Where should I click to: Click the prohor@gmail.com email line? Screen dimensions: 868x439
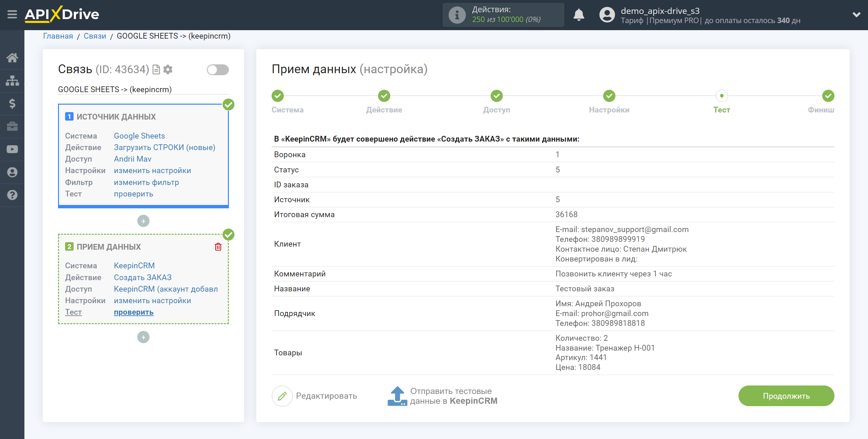pos(602,314)
